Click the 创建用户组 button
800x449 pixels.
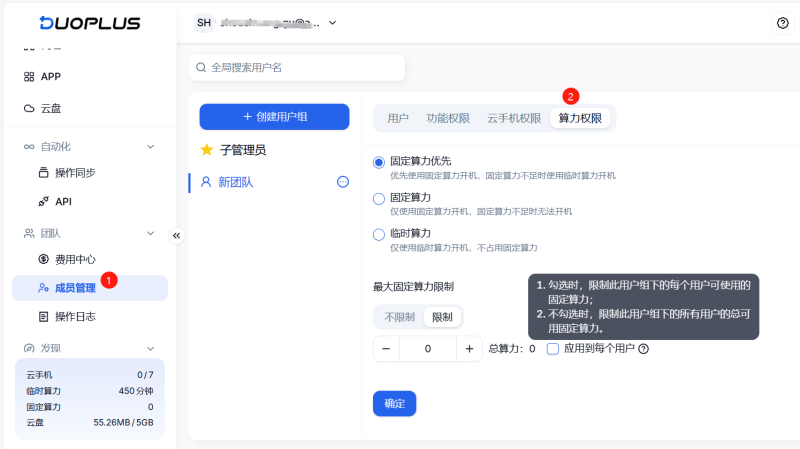coord(274,117)
